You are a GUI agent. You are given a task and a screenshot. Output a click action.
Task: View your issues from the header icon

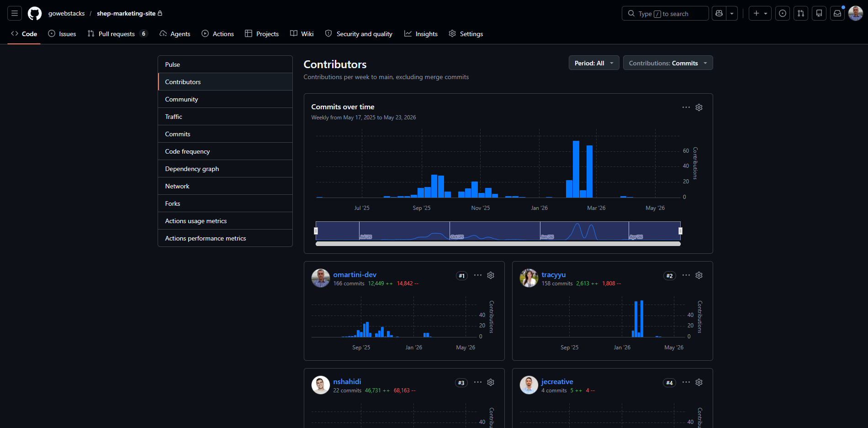pos(783,13)
